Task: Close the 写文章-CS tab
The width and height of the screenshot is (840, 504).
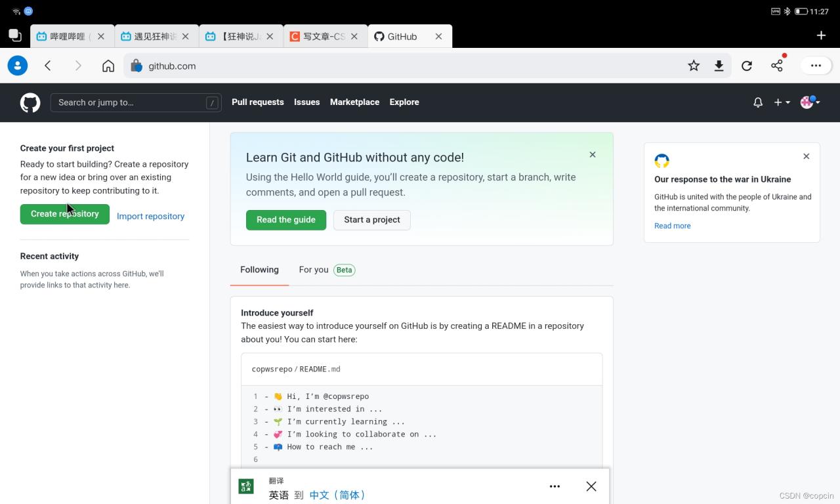Action: click(x=354, y=37)
